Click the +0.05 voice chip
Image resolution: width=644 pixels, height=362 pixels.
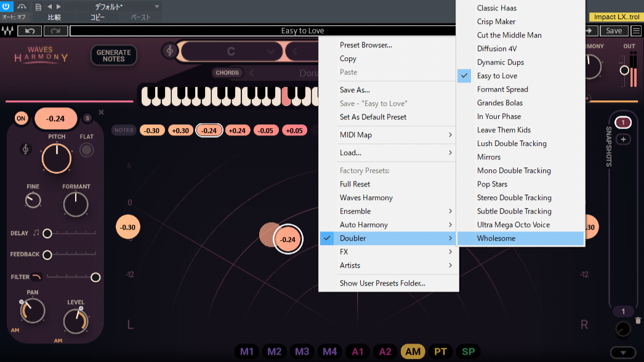(294, 131)
